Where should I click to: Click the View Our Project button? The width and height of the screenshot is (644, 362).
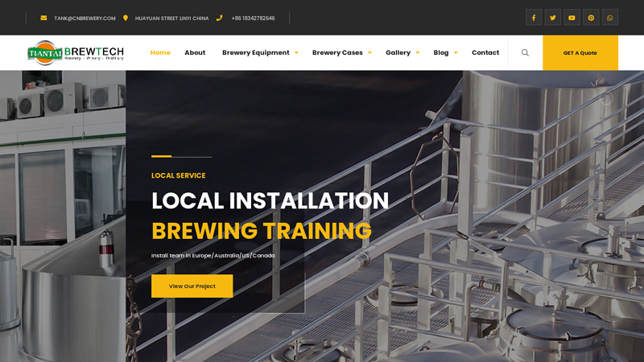click(x=192, y=286)
